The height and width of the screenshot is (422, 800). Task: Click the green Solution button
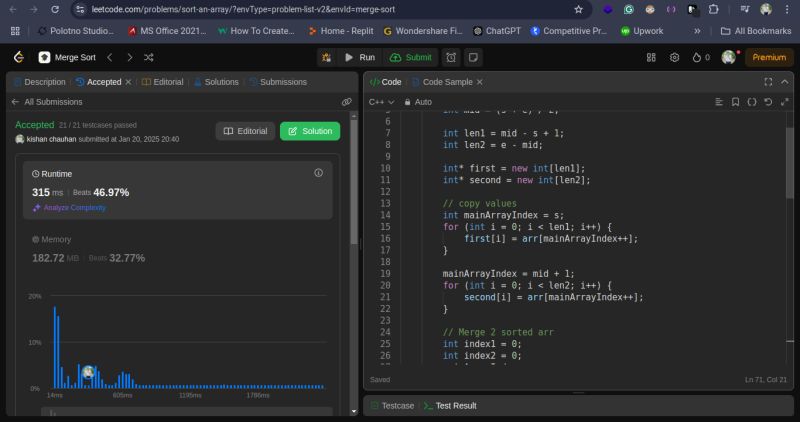310,131
